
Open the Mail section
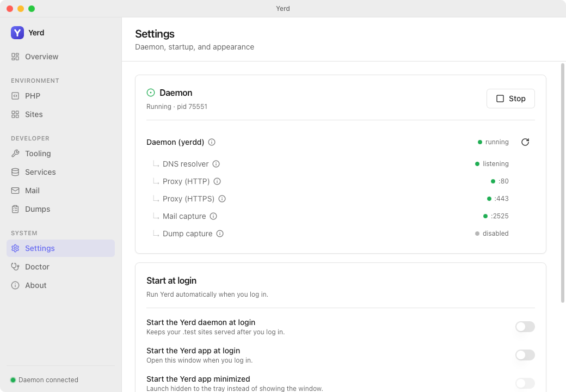tap(60, 191)
